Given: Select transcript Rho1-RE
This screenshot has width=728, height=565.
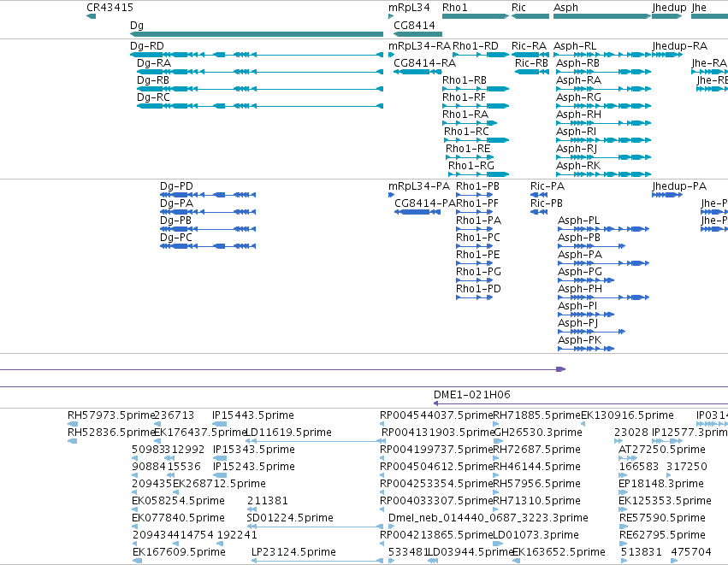Looking at the screenshot, I should pyautogui.click(x=470, y=157).
